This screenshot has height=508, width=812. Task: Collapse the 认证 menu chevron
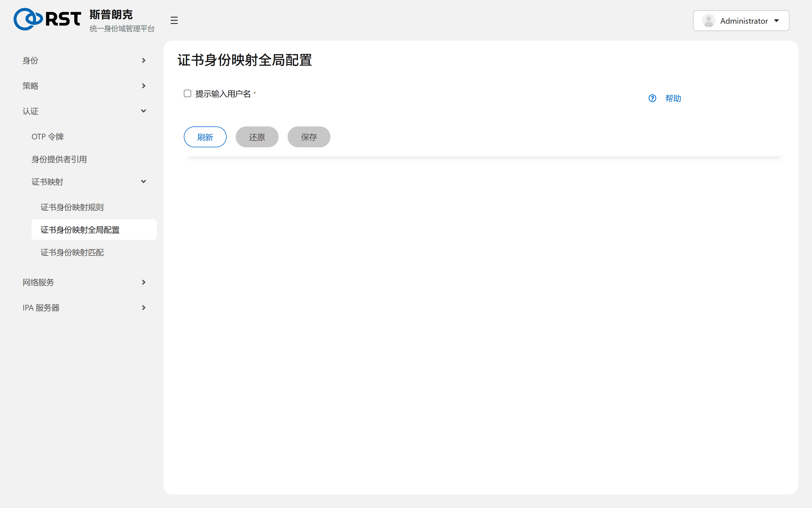pyautogui.click(x=144, y=111)
